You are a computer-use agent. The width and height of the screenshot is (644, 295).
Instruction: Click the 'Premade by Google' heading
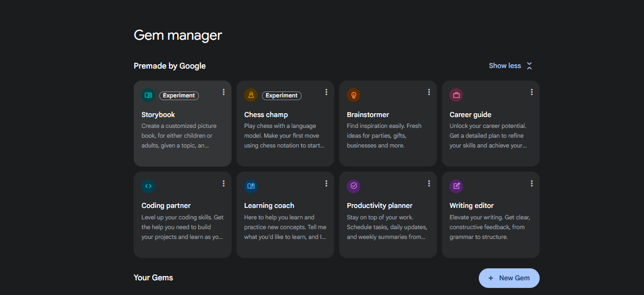point(170,66)
